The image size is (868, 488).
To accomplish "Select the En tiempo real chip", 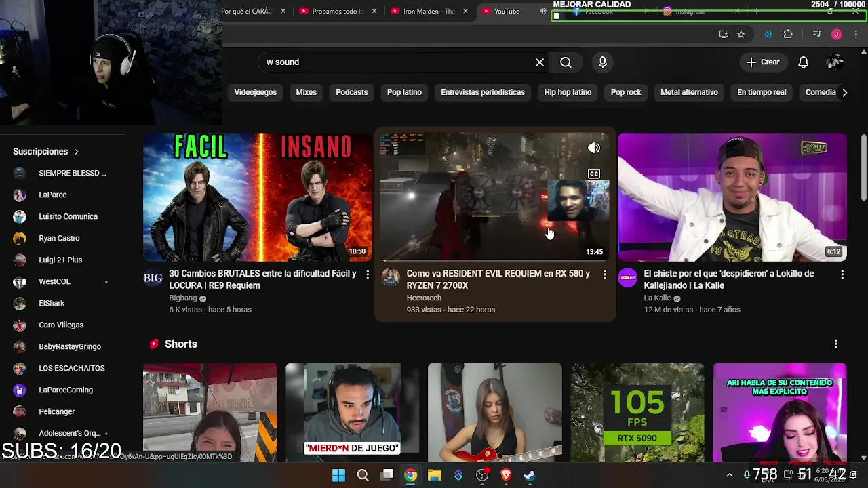I will (x=762, y=92).
